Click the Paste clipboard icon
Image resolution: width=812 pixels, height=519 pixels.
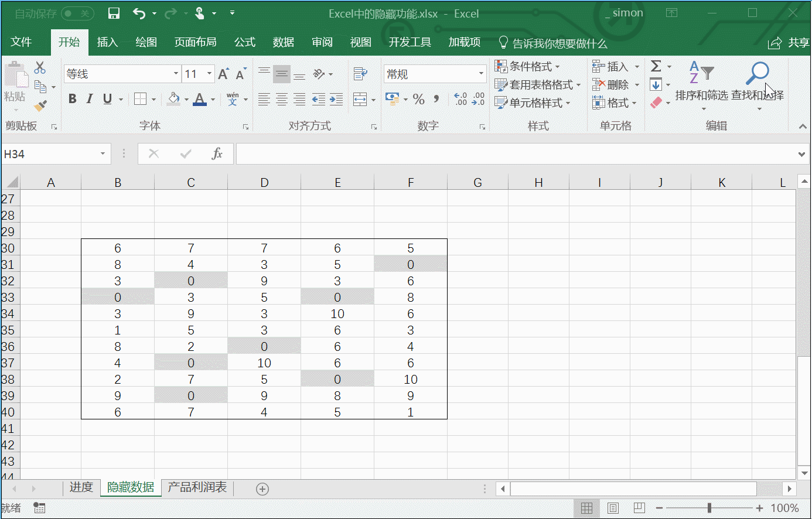[16, 76]
